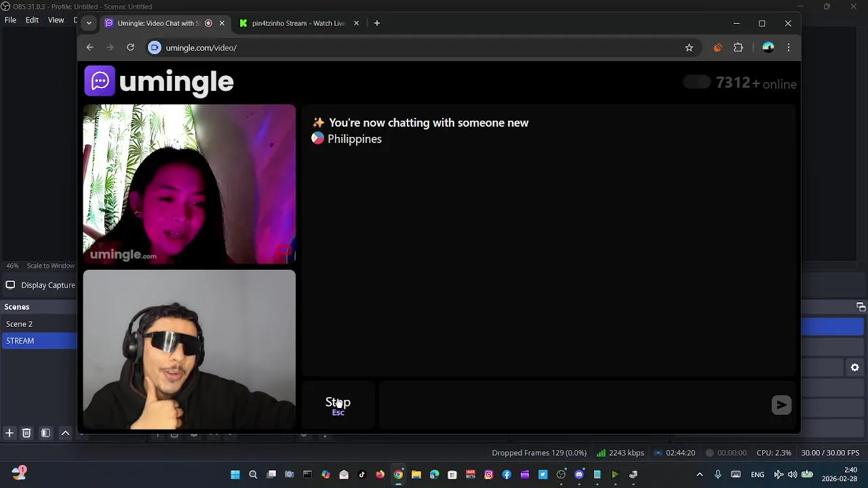The width and height of the screenshot is (868, 488).
Task: Toggle the switch beside online count
Action: 696,83
